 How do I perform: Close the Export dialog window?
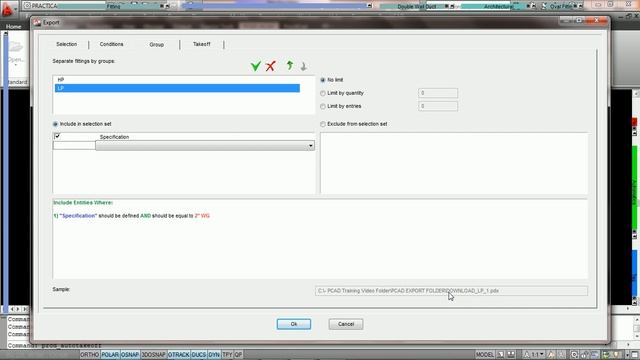pyautogui.click(x=597, y=20)
